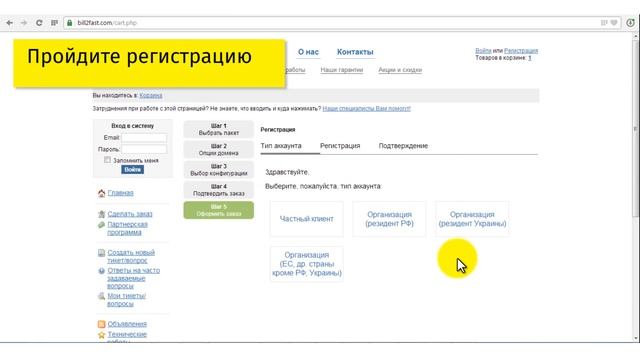Open Мои тикеты/вопросы link
The image size is (640, 360).
pos(127,300)
